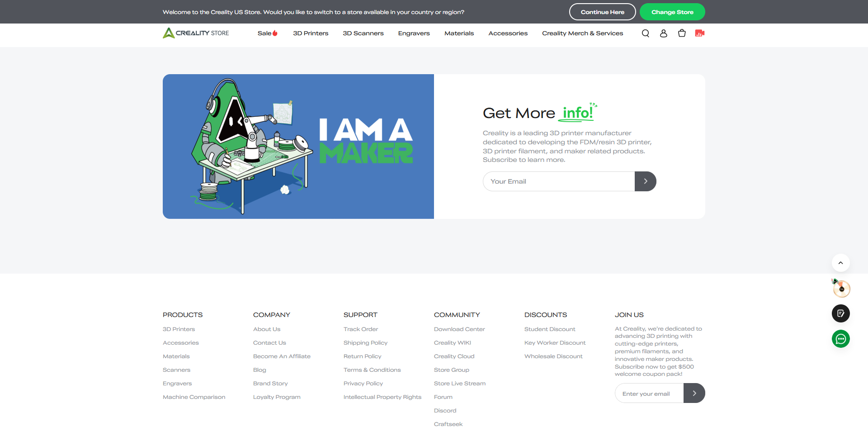Click the Get More info! heading
Image resolution: width=868 pixels, height=431 pixels.
[540, 113]
